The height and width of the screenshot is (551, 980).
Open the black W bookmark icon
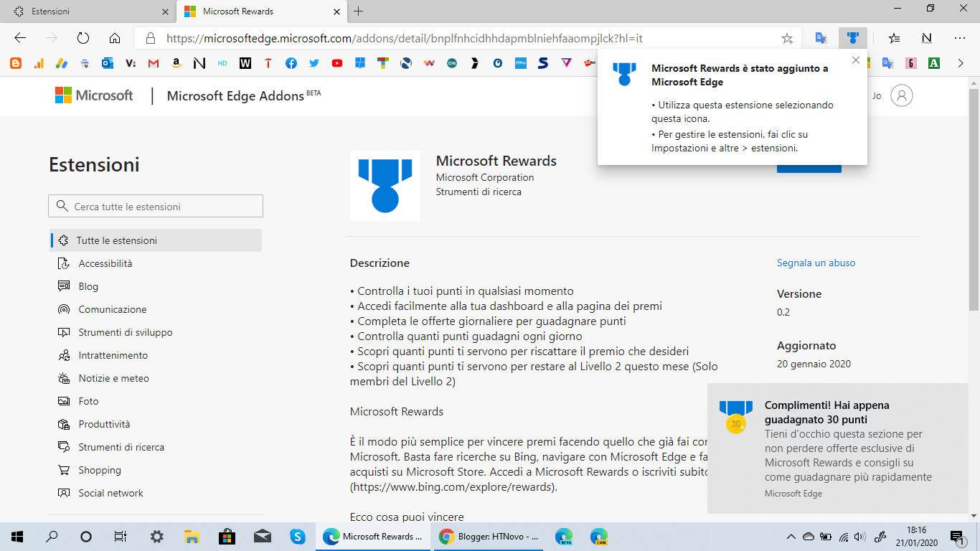[245, 63]
